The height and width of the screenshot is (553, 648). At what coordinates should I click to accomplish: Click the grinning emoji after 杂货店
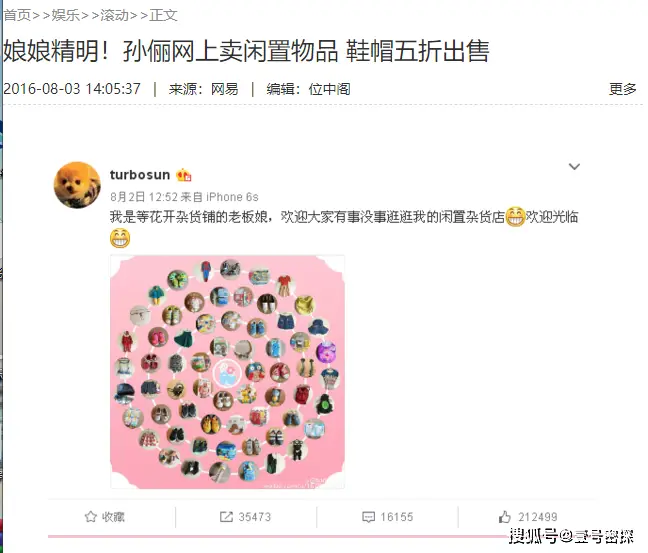[515, 216]
